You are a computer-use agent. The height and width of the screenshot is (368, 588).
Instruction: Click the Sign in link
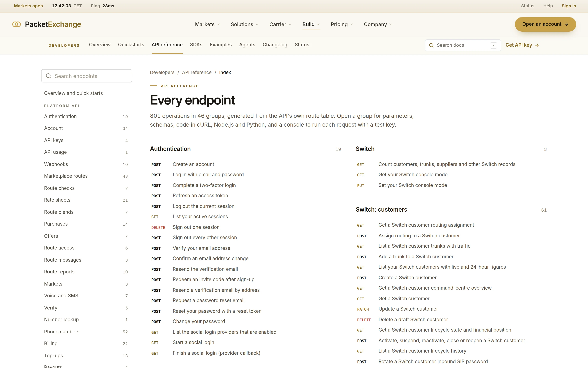coord(569,6)
